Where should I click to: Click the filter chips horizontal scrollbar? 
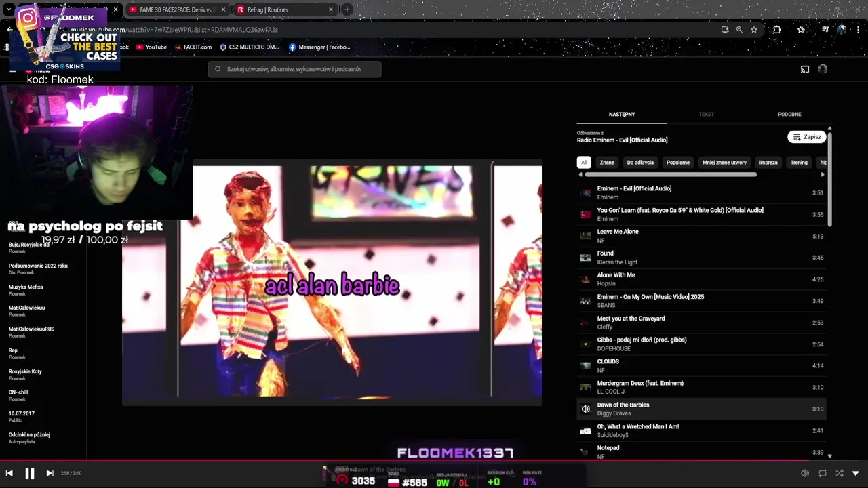pyautogui.click(x=670, y=174)
